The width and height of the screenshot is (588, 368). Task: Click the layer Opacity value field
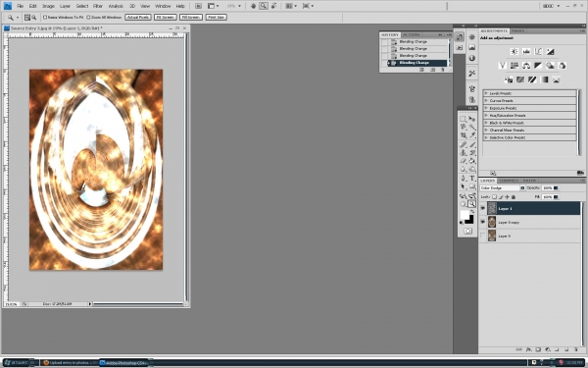tap(548, 187)
